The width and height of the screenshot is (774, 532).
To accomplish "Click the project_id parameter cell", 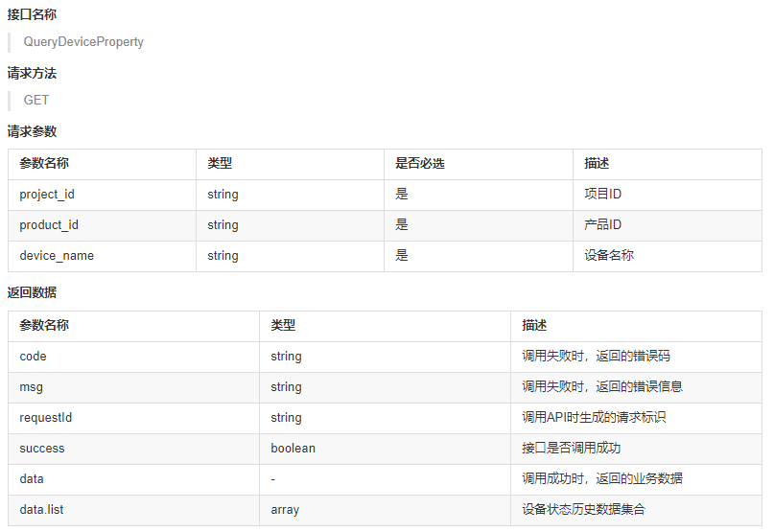I will (103, 195).
